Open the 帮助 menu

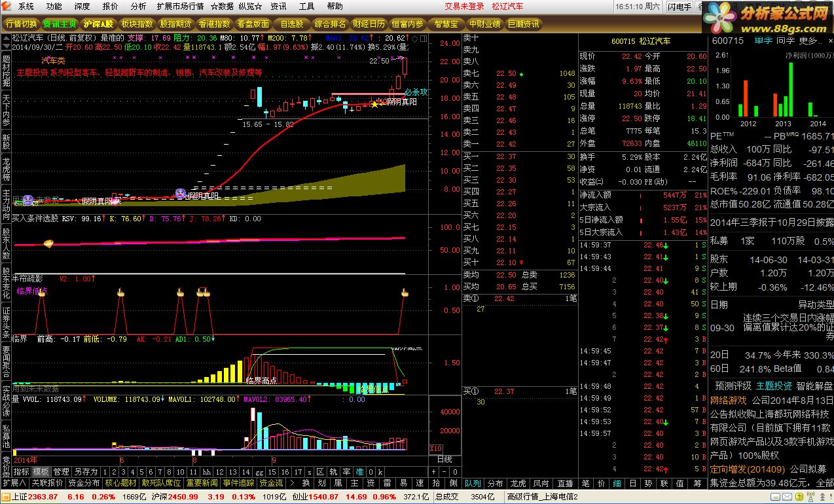point(335,7)
